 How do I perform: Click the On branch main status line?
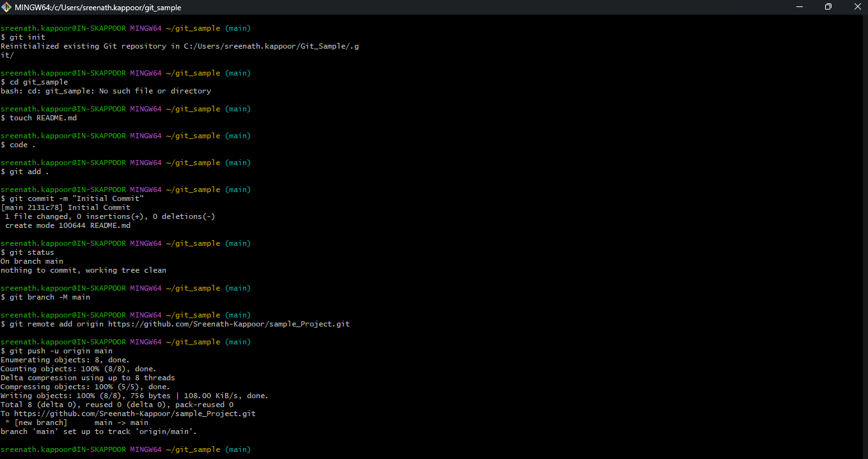tap(32, 261)
